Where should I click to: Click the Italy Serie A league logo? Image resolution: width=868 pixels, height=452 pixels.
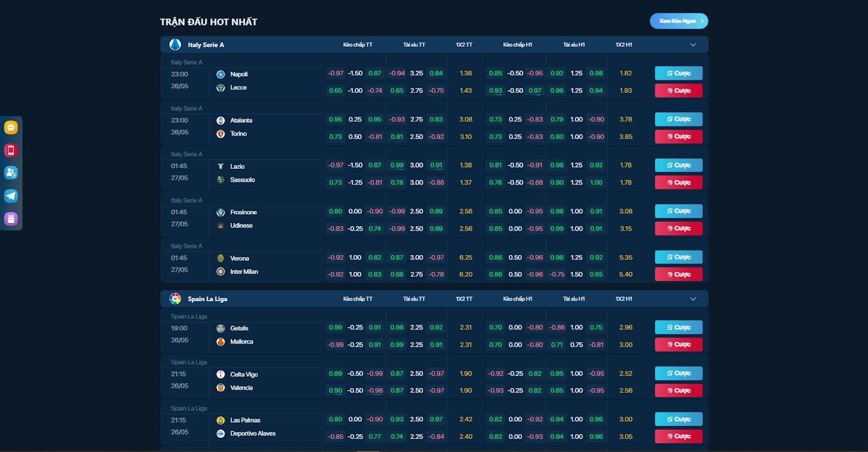175,44
